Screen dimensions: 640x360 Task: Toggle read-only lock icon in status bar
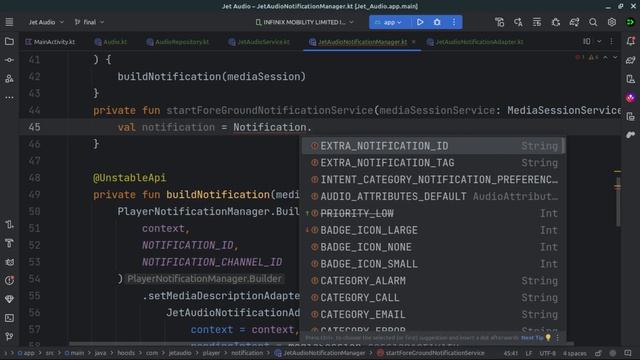(598, 353)
